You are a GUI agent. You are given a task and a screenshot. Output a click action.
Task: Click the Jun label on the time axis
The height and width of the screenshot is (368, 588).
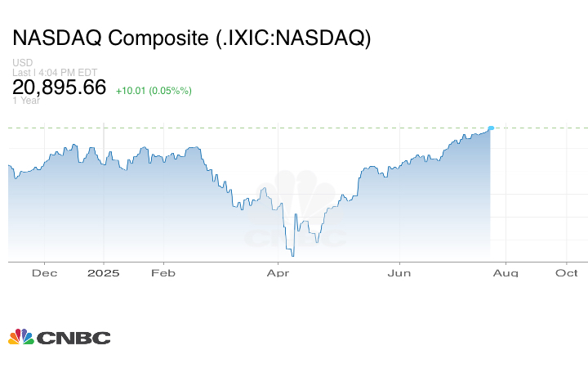point(399,272)
